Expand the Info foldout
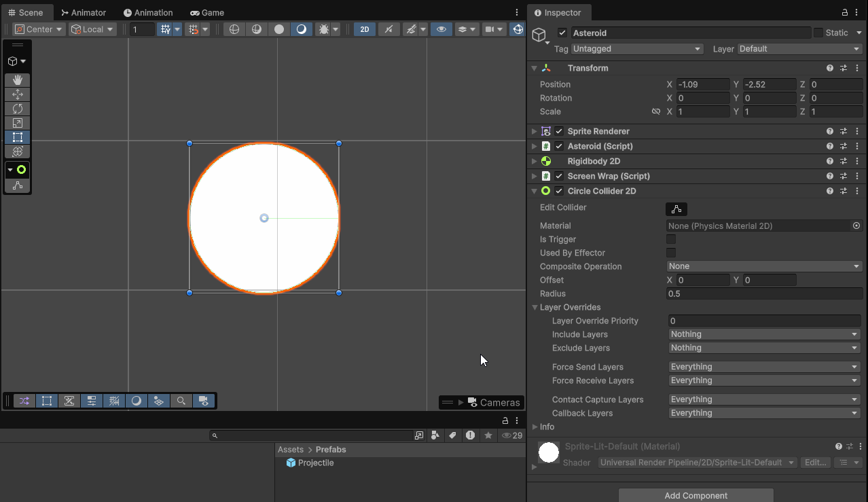Screen dimensions: 868x502 [535, 427]
